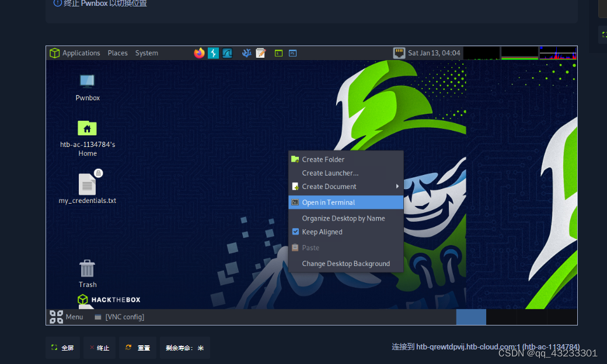Screen dimensions: 607x364
Task: Launch Burp Suite panel icon
Action: click(213, 52)
